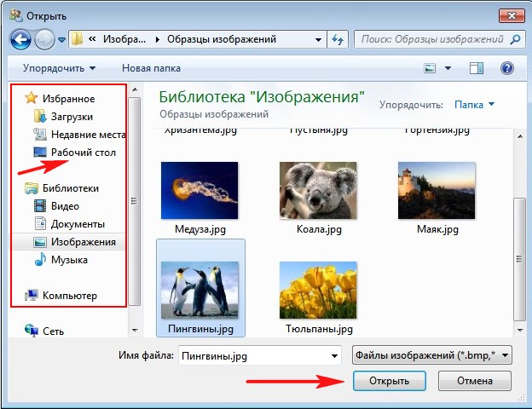Open Недавние места in sidebar
The width and height of the screenshot is (532, 409).
click(88, 135)
